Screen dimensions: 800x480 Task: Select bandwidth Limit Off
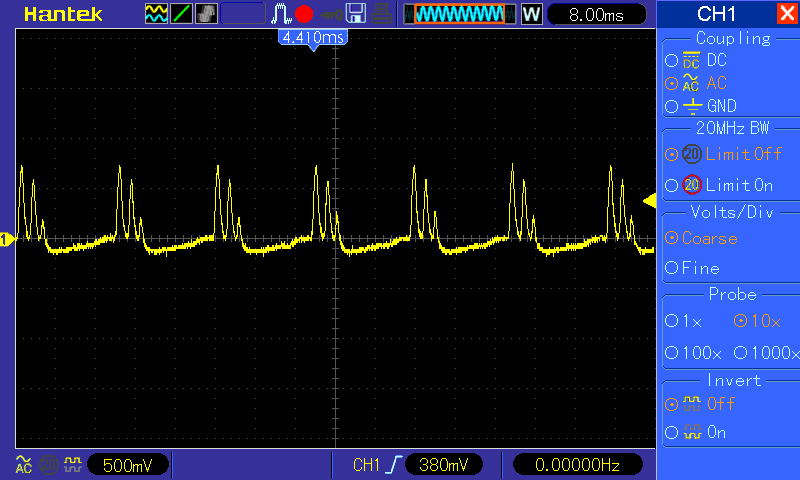point(723,154)
